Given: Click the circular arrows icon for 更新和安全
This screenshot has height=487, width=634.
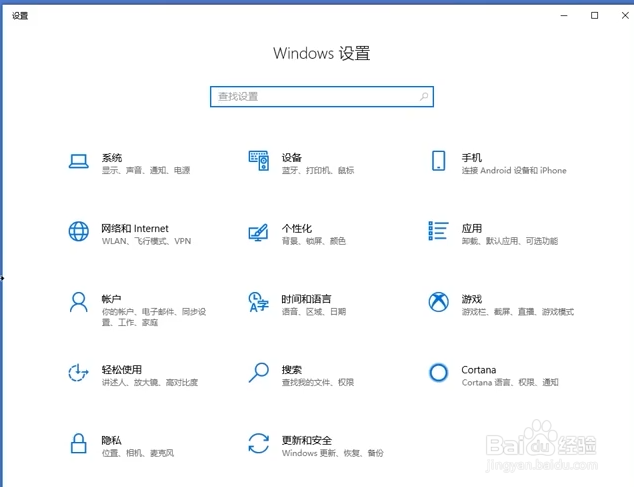Looking at the screenshot, I should [259, 443].
